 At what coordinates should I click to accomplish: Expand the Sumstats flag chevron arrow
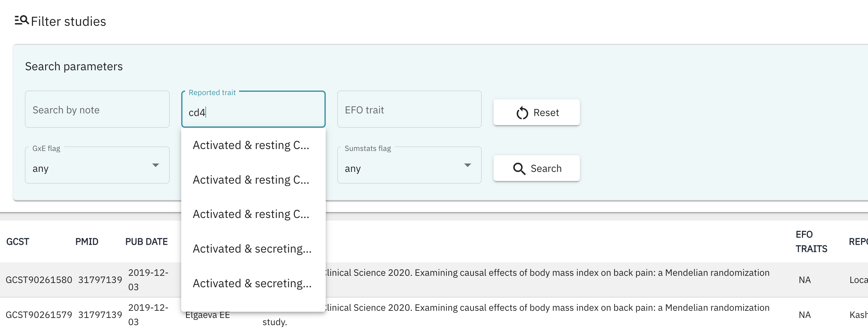pos(467,165)
